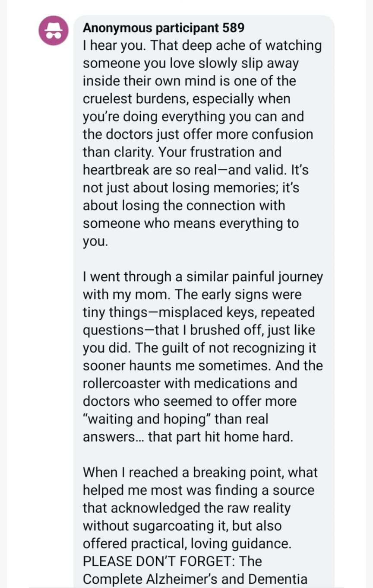Screen dimensions: 373x588
Task: Select the phrase "cruelest burdens, especially when"
Action: (186, 99)
